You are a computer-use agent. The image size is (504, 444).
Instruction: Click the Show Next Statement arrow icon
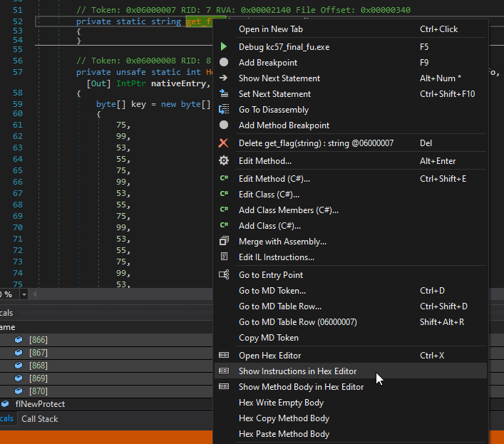[x=224, y=78]
